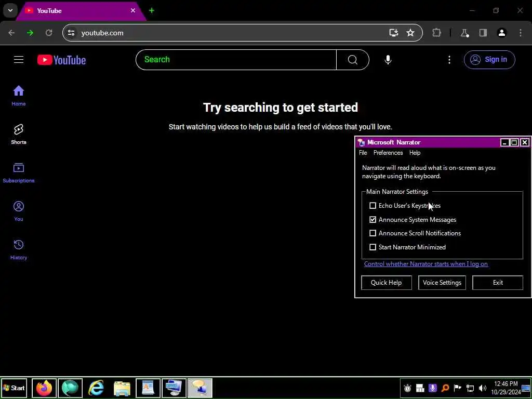Open the Home section in sidebar
Image resolution: width=532 pixels, height=399 pixels.
tap(19, 96)
